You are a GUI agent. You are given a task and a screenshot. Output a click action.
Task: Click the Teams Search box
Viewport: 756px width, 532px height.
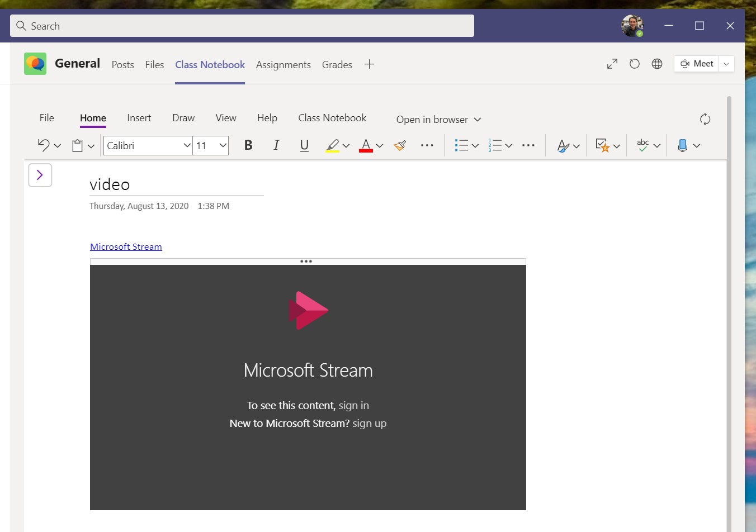coord(242,26)
